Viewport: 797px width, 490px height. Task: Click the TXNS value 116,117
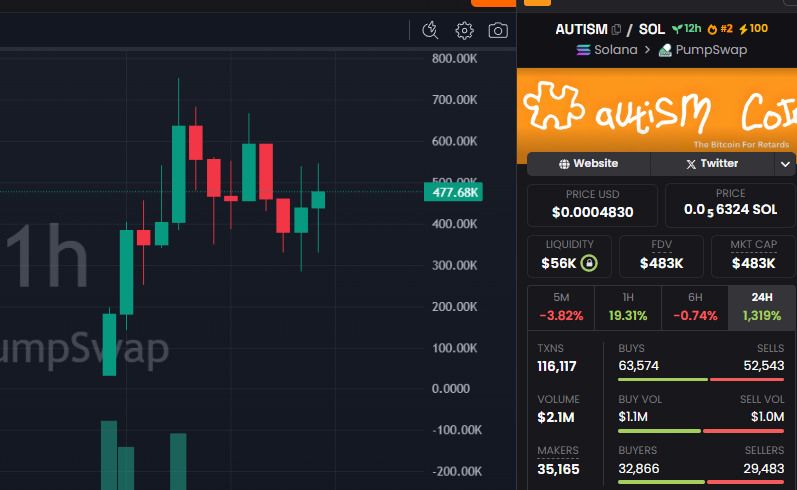point(557,366)
